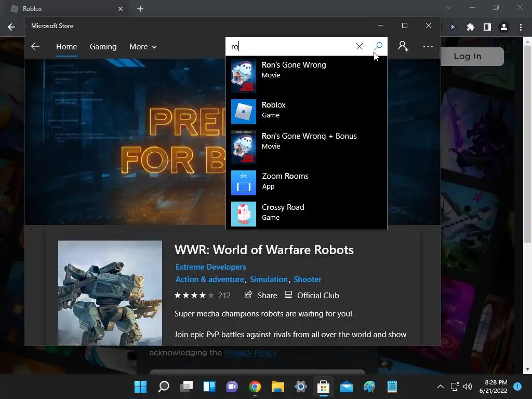Open Privacy Policy link on Roblox page
The height and width of the screenshot is (399, 532).
(250, 353)
